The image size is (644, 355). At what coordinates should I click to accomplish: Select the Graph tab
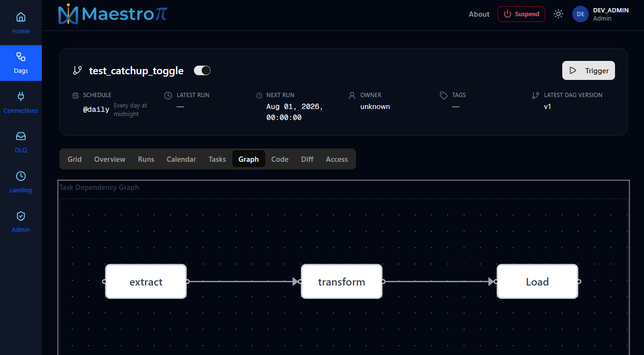tap(249, 159)
